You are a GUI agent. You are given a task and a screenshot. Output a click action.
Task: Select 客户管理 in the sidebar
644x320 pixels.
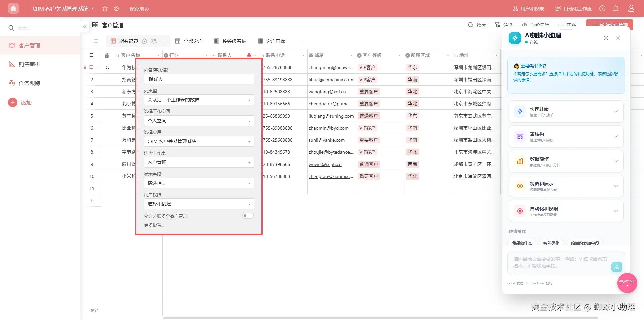(x=40, y=45)
